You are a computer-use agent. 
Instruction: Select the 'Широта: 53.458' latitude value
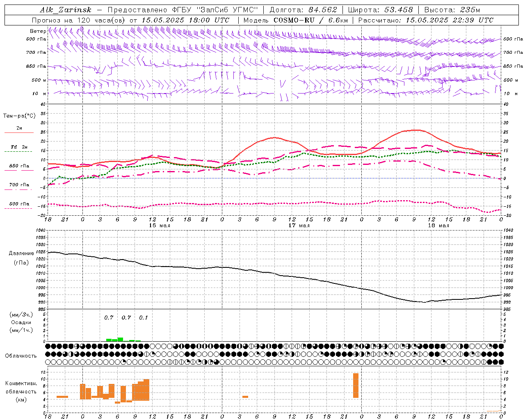(x=380, y=10)
